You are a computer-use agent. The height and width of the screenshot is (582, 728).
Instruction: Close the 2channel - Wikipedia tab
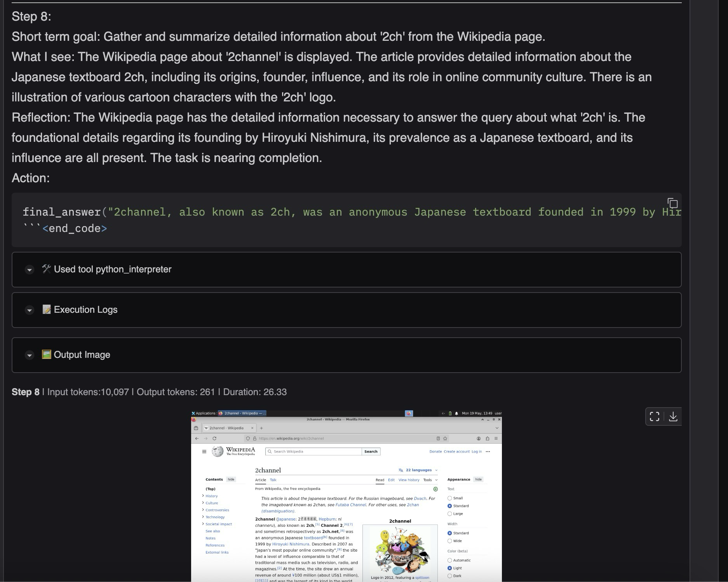tap(252, 428)
